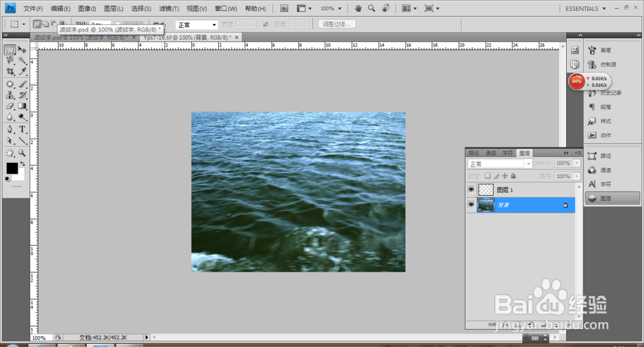This screenshot has height=347, width=644.
Task: Open the 选择(S) menu
Action: (x=141, y=8)
